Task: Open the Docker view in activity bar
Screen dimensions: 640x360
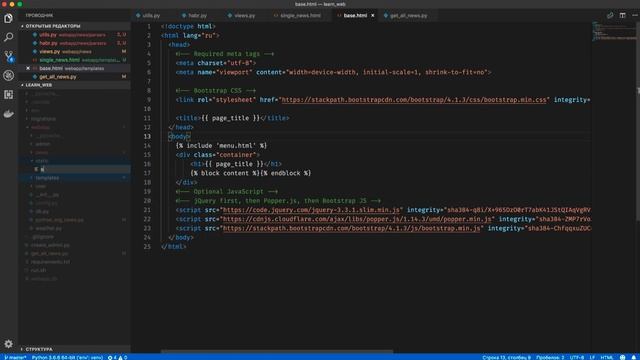Action: (x=9, y=114)
